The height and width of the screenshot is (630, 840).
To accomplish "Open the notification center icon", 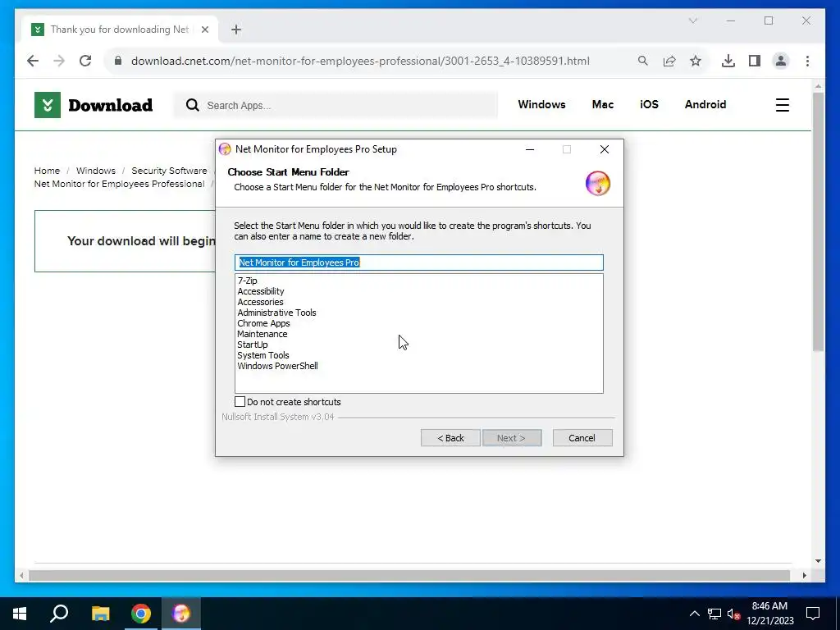I will click(813, 614).
